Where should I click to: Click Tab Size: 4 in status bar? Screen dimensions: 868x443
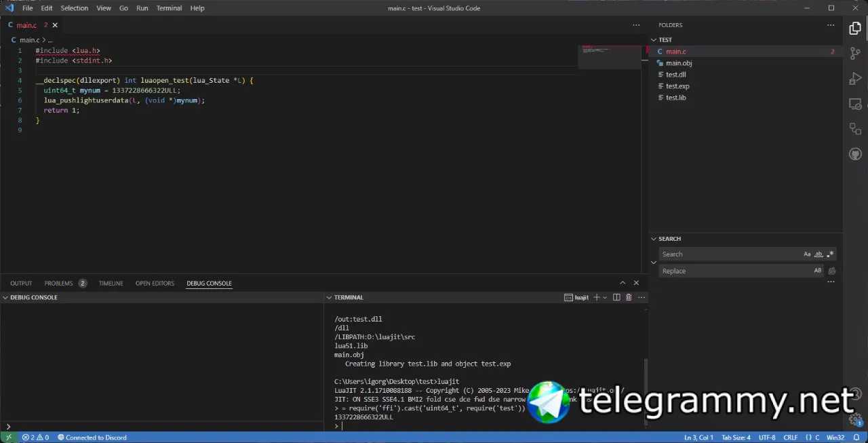pyautogui.click(x=736, y=438)
